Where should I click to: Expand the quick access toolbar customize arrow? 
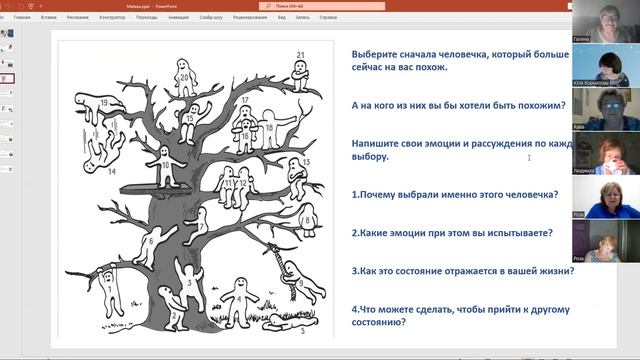[41, 6]
